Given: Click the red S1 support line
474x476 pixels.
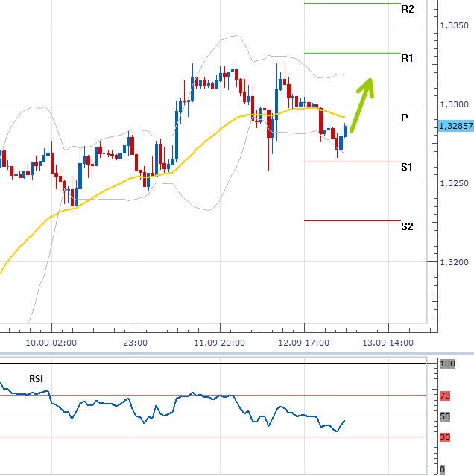Looking at the screenshot, I should tap(353, 162).
